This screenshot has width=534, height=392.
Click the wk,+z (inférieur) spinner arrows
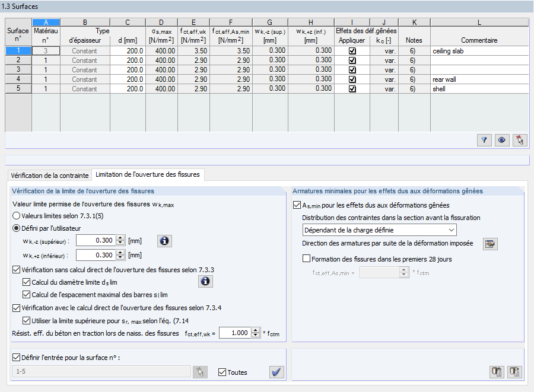click(120, 255)
